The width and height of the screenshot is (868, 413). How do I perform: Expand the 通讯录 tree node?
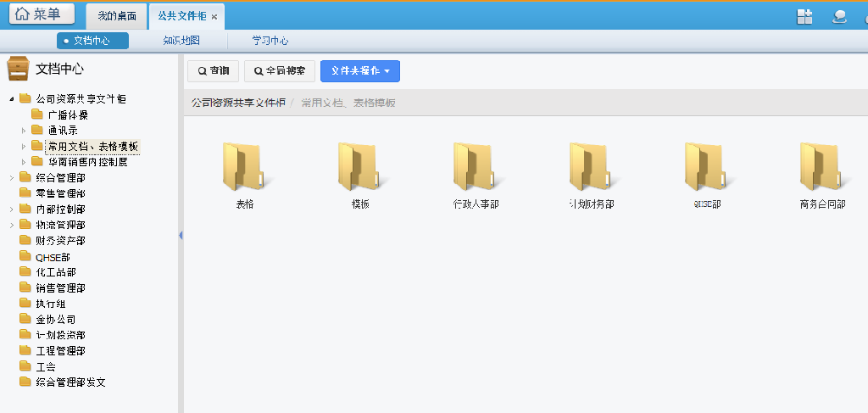[24, 131]
